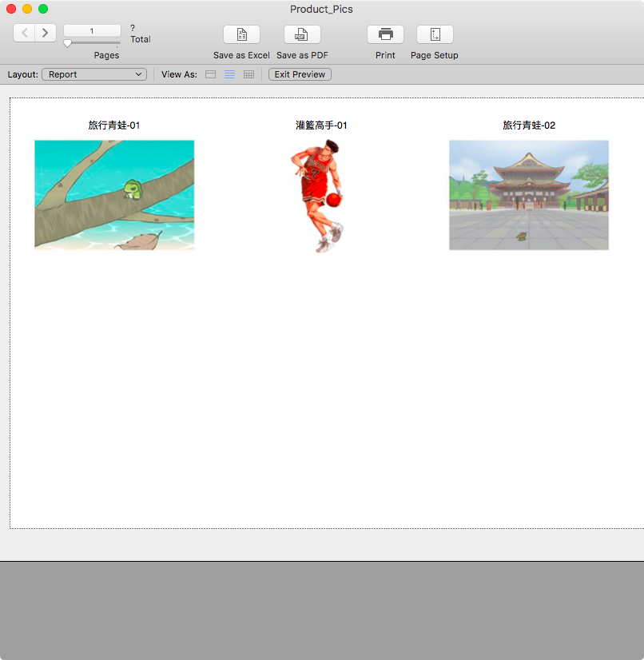Viewport: 644px width, 660px height.
Task: Click the 灌籃高手-01 label
Action: (x=321, y=125)
